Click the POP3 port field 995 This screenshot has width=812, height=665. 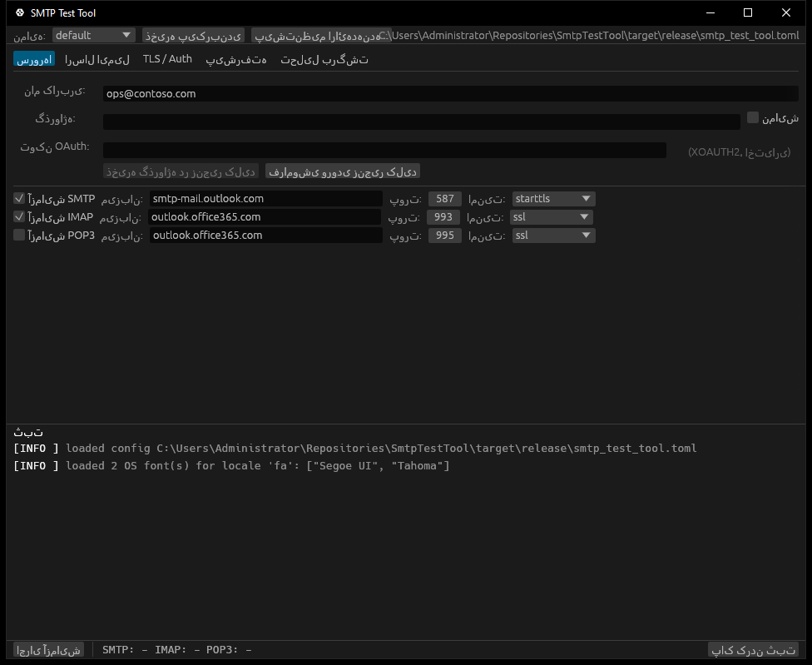tap(444, 236)
